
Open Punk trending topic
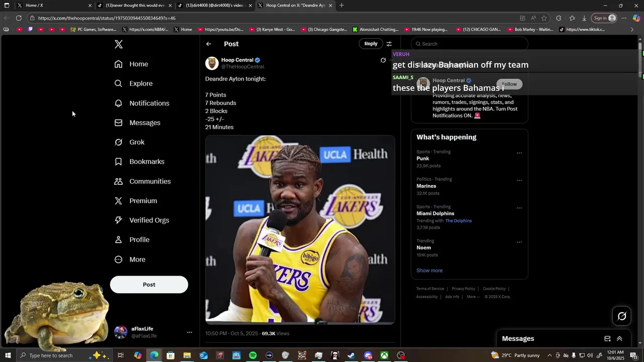pyautogui.click(x=423, y=158)
